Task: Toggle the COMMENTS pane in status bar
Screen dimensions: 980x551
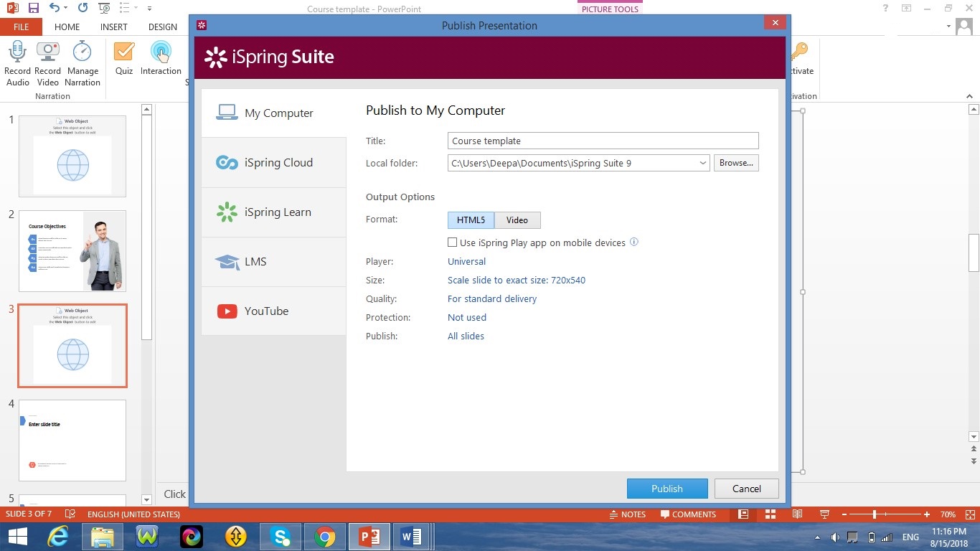Action: pos(688,514)
